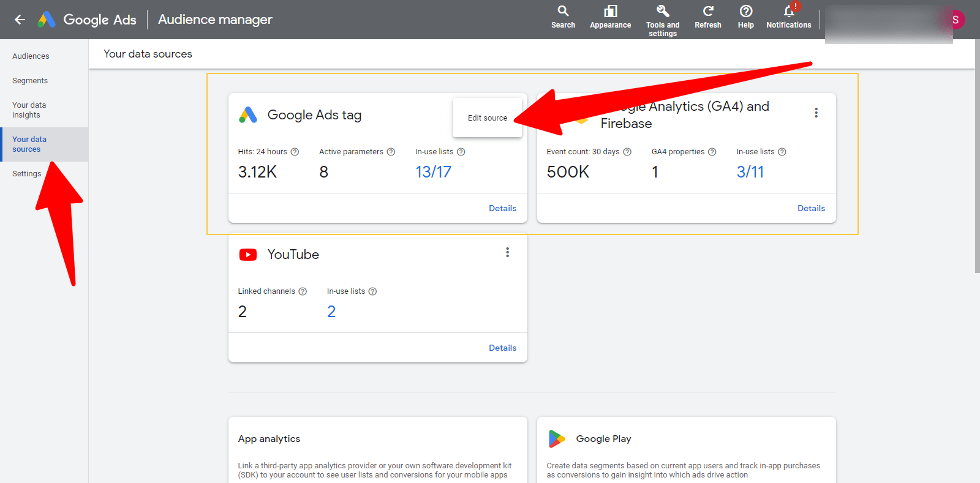Click help icon beside GA4 properties
The height and width of the screenshot is (483, 980).
pyautogui.click(x=712, y=152)
